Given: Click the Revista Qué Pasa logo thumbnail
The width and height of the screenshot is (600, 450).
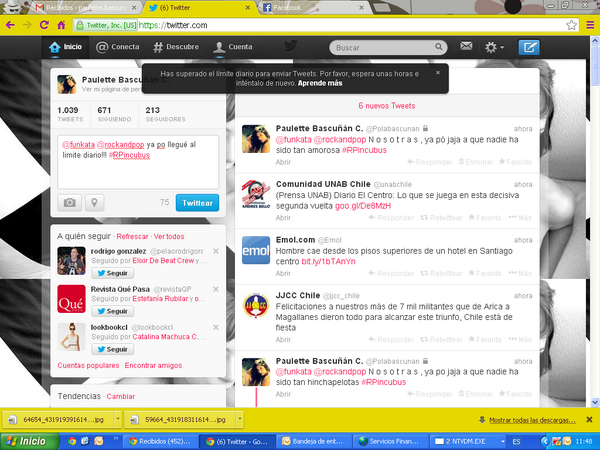Looking at the screenshot, I should coord(71,299).
